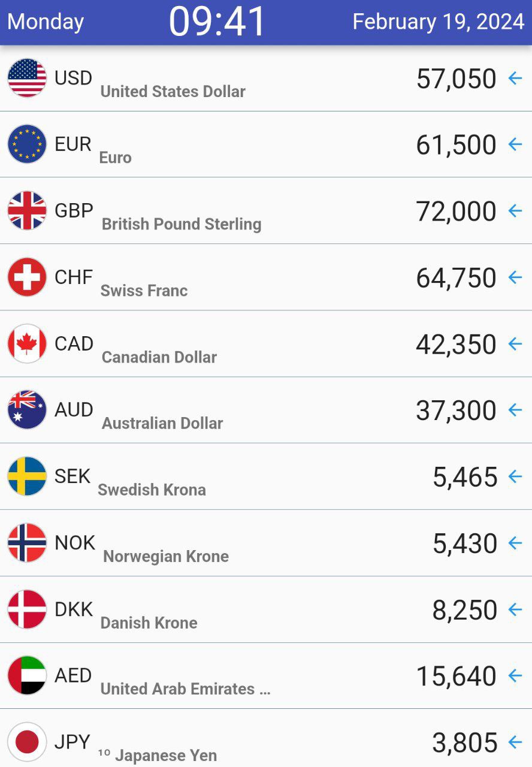Click the Swedish flag icon
This screenshot has height=767, width=532.
[x=27, y=476]
